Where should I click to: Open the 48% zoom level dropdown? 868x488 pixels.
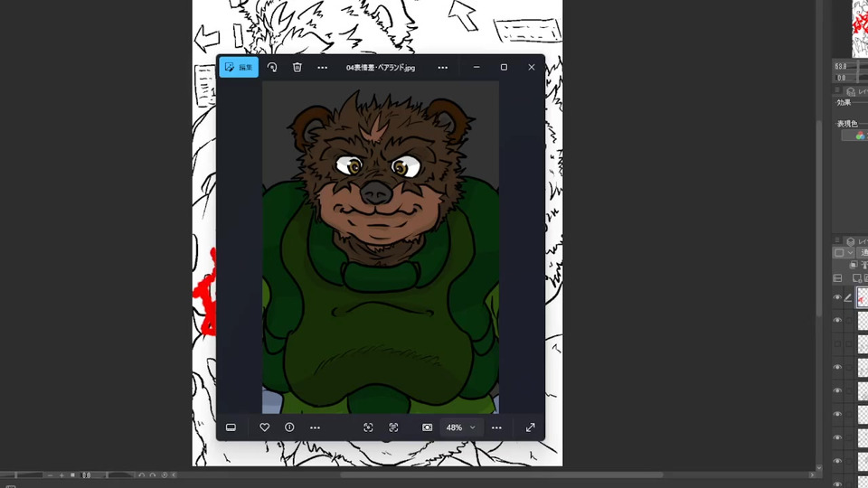coord(461,427)
